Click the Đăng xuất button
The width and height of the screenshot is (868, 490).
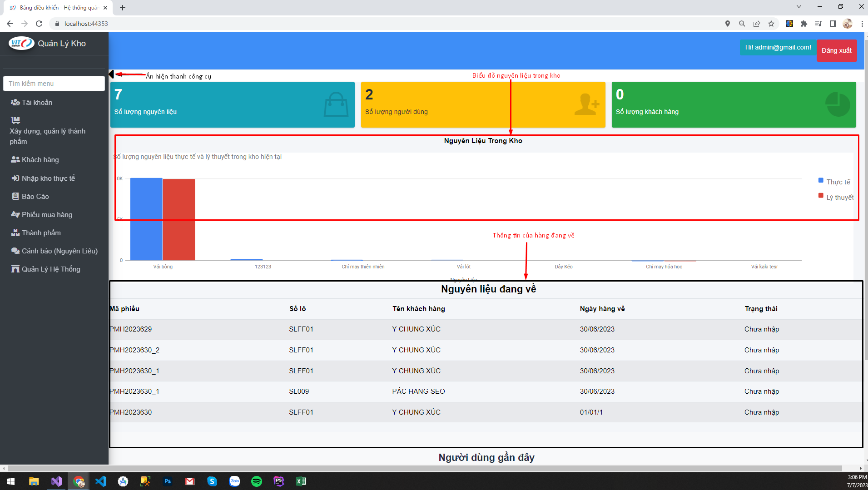pyautogui.click(x=837, y=50)
